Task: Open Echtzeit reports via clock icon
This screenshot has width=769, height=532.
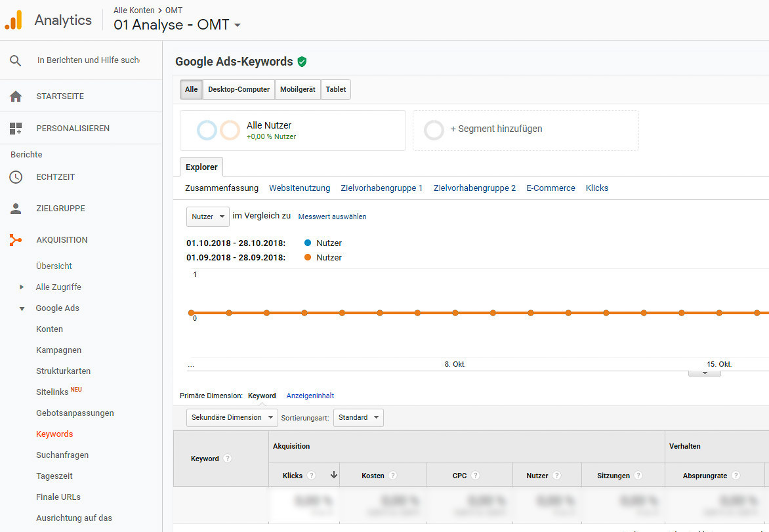Action: pyautogui.click(x=16, y=177)
